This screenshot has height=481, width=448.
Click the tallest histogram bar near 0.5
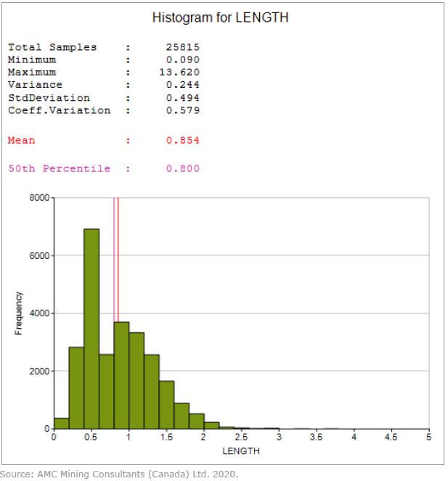[x=91, y=328]
